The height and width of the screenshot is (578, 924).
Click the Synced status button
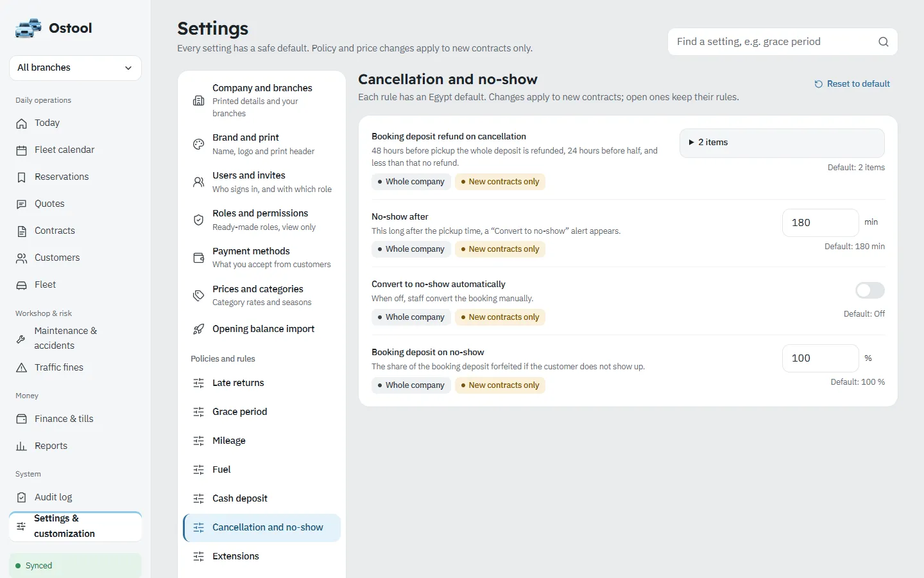76,566
